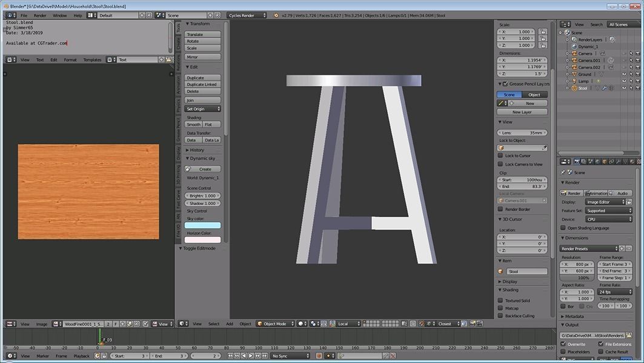Select the Object tab in Grease Pencil panel
644x363 pixels.
pos(534,95)
